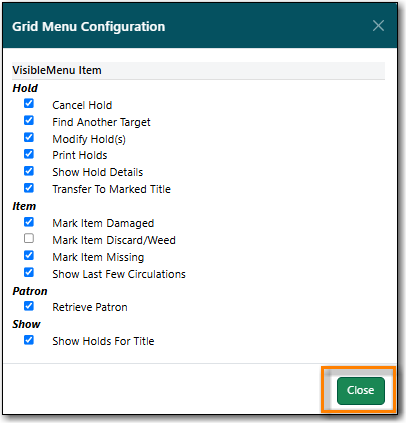This screenshot has height=423, width=406.
Task: Toggle the Find Another Target checkbox
Action: [29, 120]
